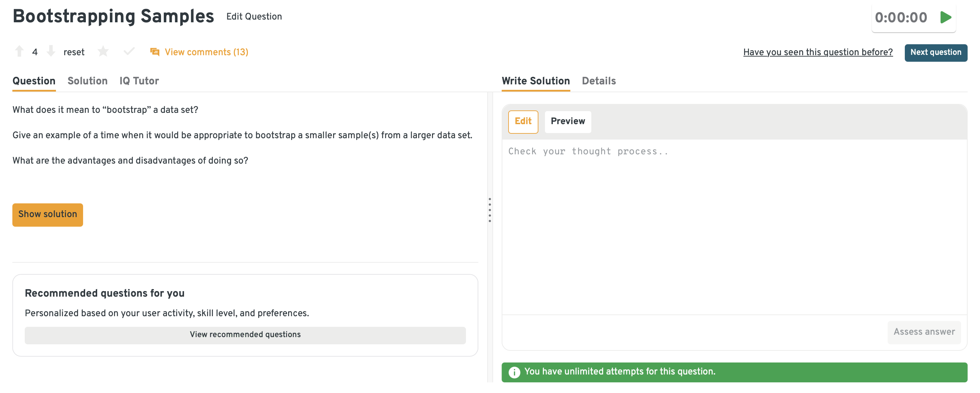Click reset next to vote count

point(74,52)
